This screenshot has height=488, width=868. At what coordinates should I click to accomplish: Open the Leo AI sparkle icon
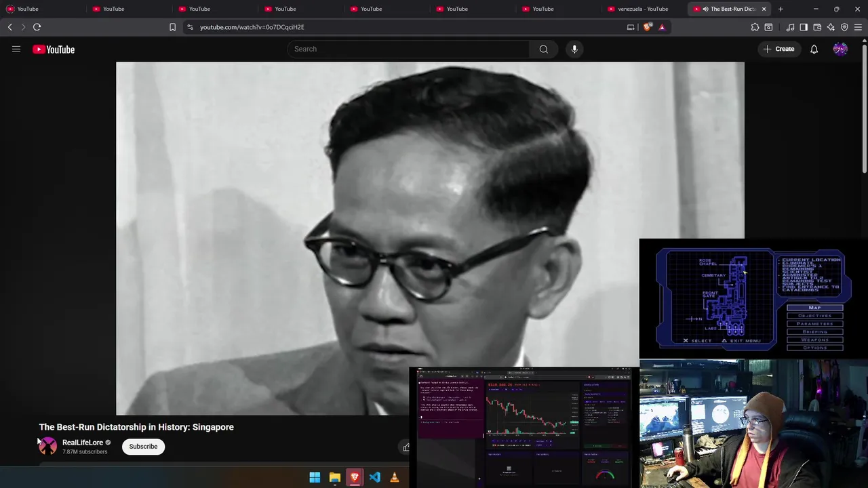(831, 27)
